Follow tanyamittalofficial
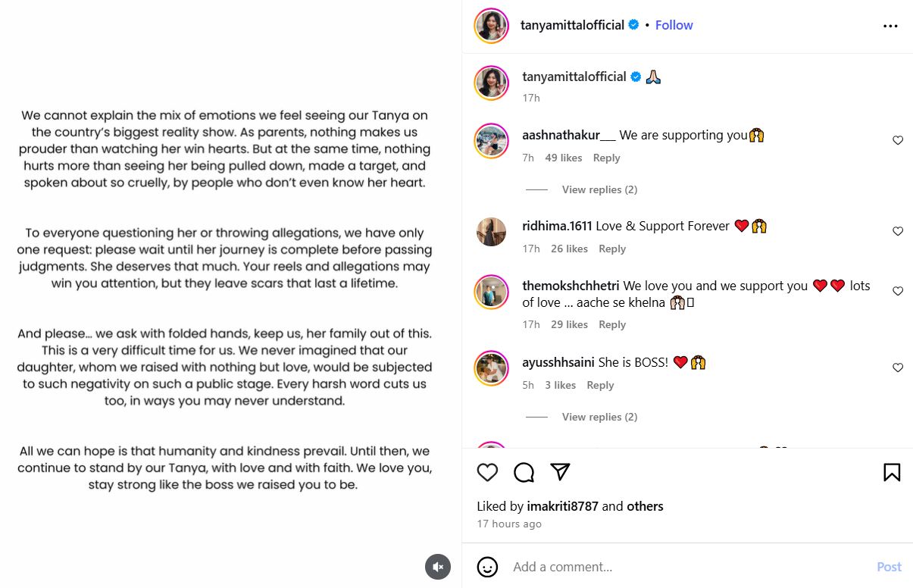This screenshot has height=588, width=913. (x=674, y=25)
